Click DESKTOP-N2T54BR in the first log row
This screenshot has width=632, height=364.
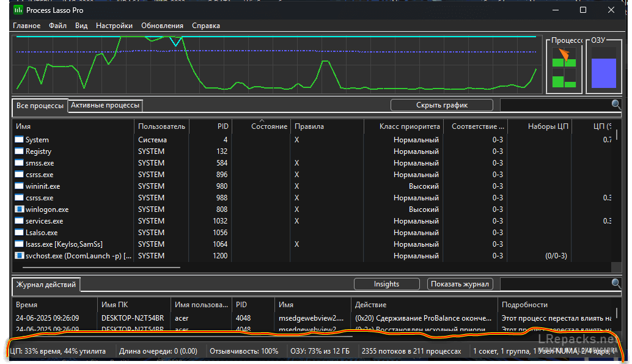[x=133, y=318]
